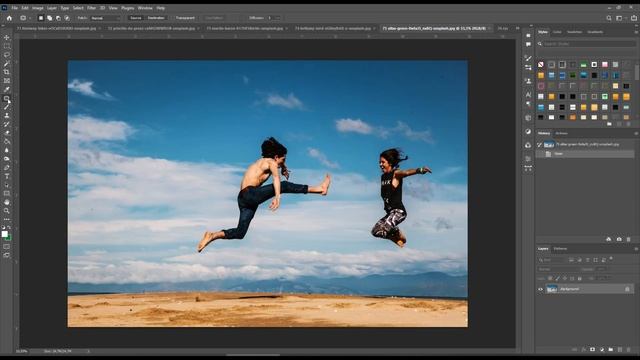Select the Gradient tool
Image resolution: width=640 pixels, height=360 pixels.
pyautogui.click(x=7, y=142)
